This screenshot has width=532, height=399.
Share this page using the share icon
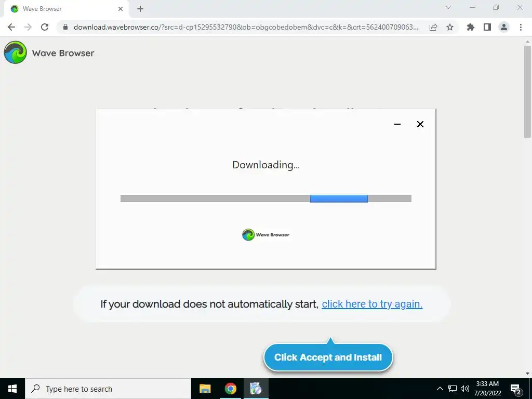click(433, 27)
